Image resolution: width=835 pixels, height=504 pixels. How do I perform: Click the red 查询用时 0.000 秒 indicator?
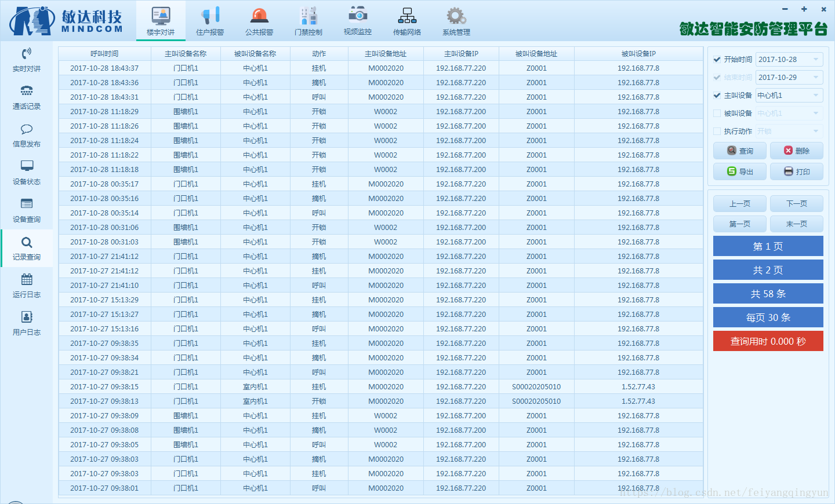click(768, 341)
